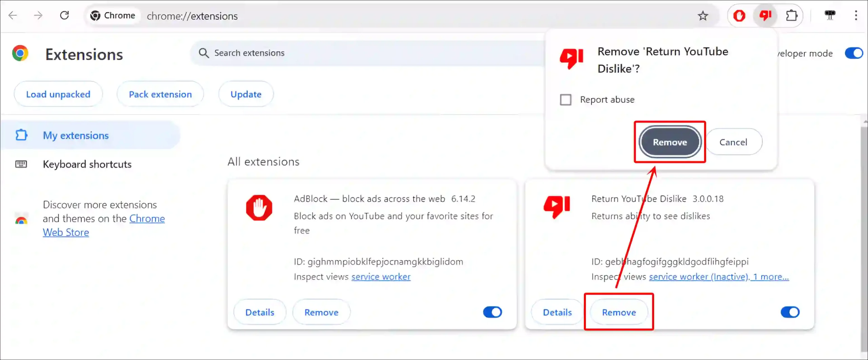Bookmark this page with the star icon
Image resolution: width=868 pixels, height=360 pixels.
tap(703, 16)
